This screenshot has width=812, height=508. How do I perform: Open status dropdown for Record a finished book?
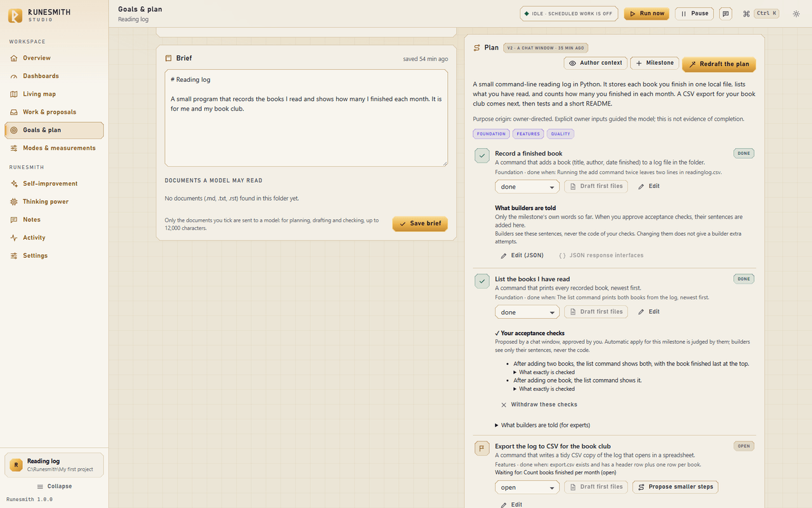point(527,187)
